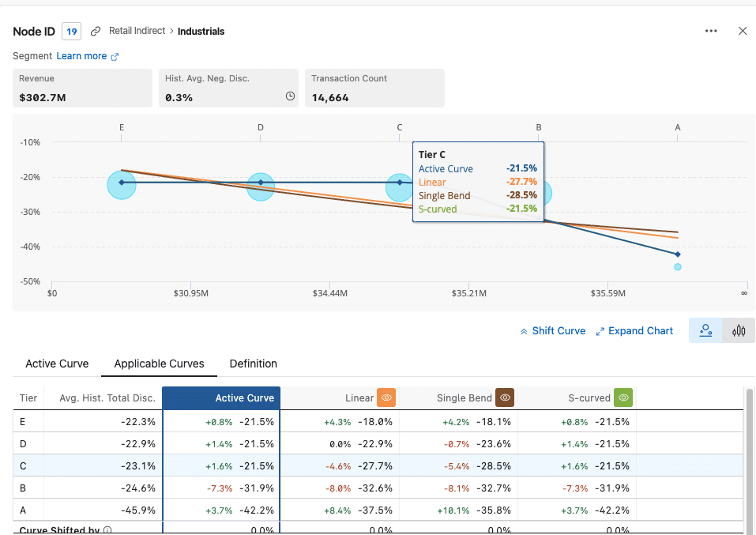Switch to the Active Curve tab

[x=56, y=364]
